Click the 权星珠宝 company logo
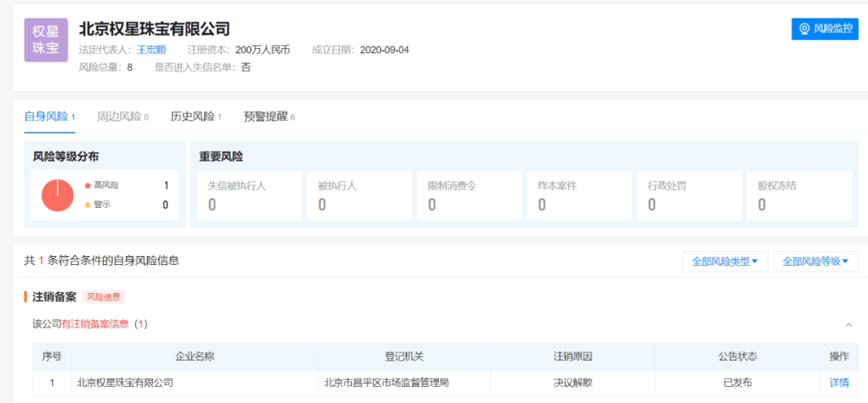Image resolution: width=868 pixels, height=403 pixels. pyautogui.click(x=46, y=40)
